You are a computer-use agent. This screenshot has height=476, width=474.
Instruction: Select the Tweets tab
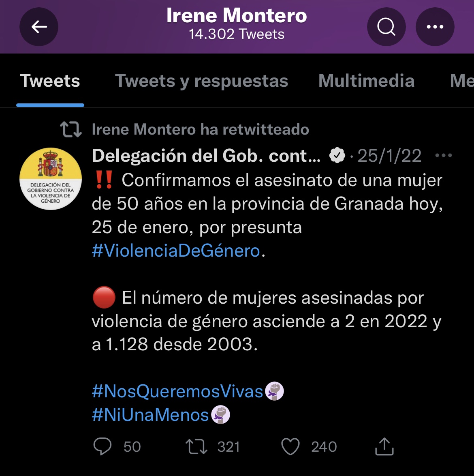tap(50, 81)
